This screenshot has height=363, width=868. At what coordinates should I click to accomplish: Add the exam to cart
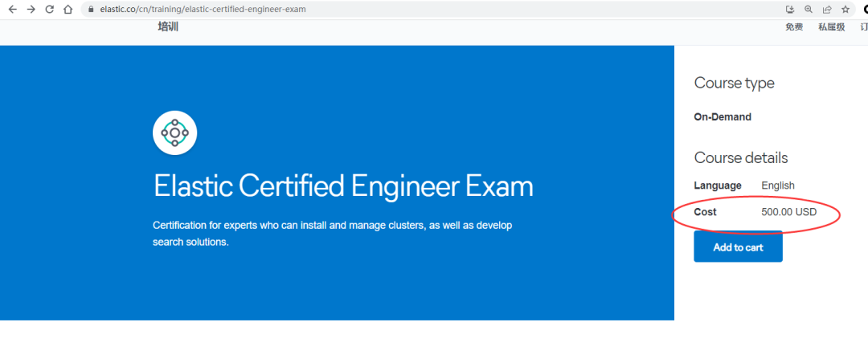tap(738, 247)
